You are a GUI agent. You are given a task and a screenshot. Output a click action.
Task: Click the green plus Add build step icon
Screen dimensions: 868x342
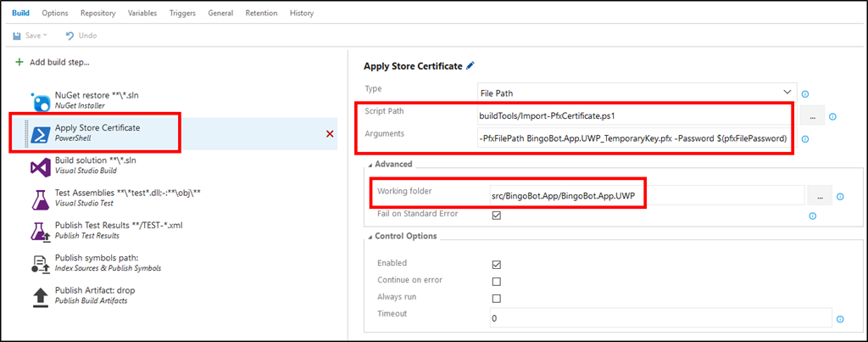(x=20, y=62)
